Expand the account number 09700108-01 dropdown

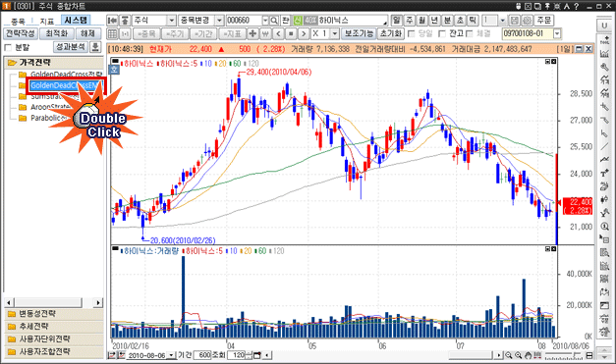[557, 33]
